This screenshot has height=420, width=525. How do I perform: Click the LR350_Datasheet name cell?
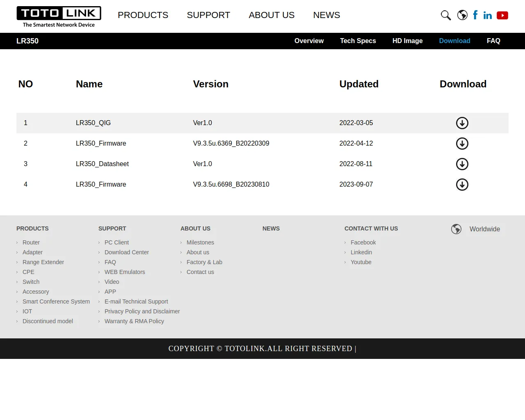pyautogui.click(x=102, y=164)
